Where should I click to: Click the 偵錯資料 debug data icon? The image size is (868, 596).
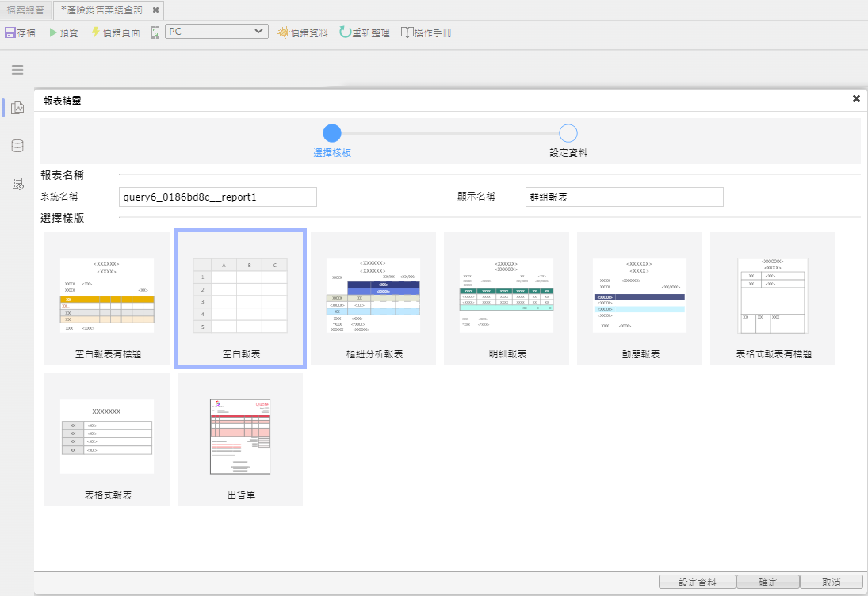point(284,32)
